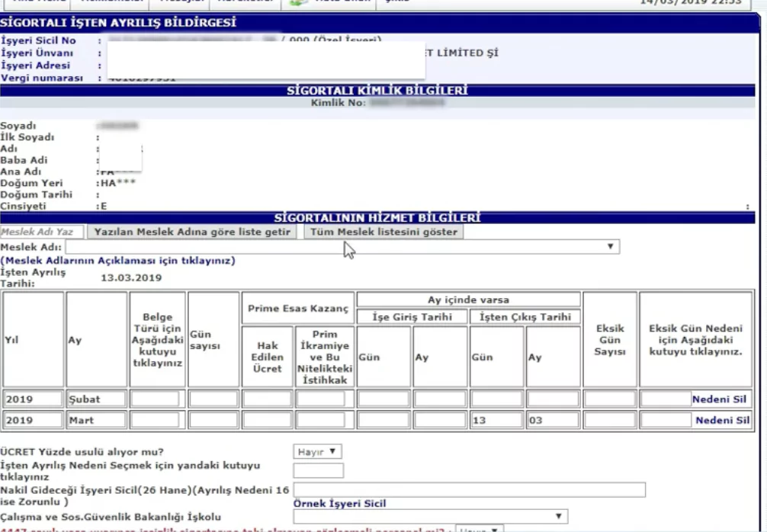This screenshot has width=767, height=532.
Task: Open 'Meslek Adlarının Açıklaması' link
Action: (x=117, y=261)
